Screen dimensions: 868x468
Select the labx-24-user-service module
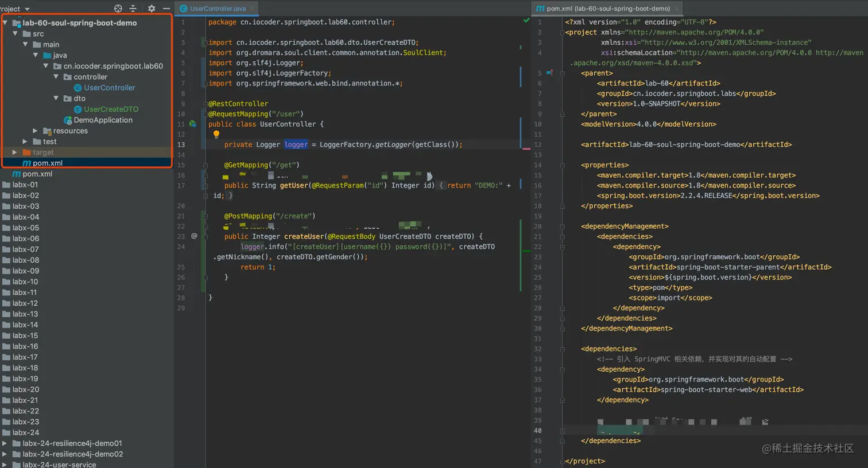tap(59, 465)
